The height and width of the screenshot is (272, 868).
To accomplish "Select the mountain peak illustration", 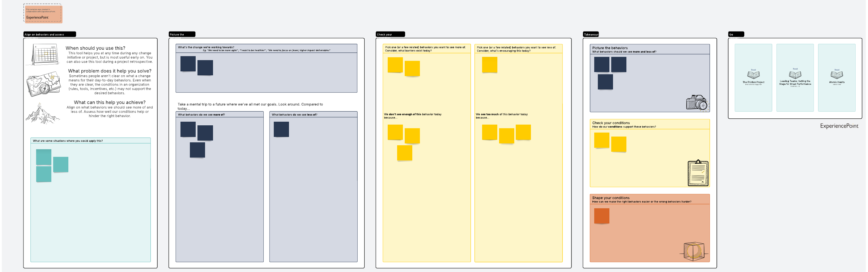I will pos(43,113).
